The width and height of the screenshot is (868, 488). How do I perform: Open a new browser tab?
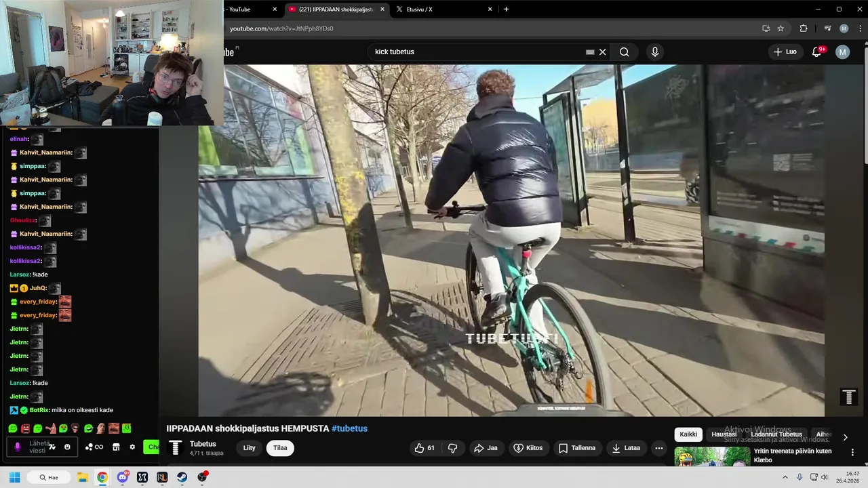pos(506,9)
